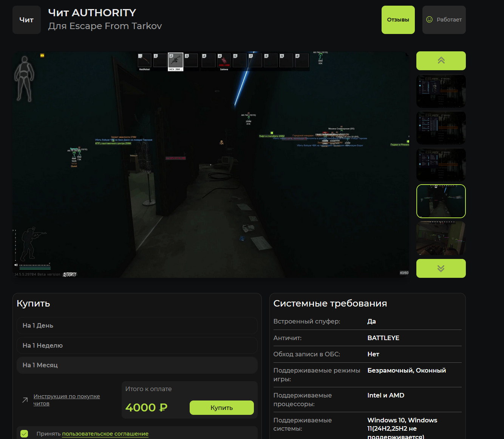Click the Итого к оплате label
The width and height of the screenshot is (504, 439).
point(148,389)
